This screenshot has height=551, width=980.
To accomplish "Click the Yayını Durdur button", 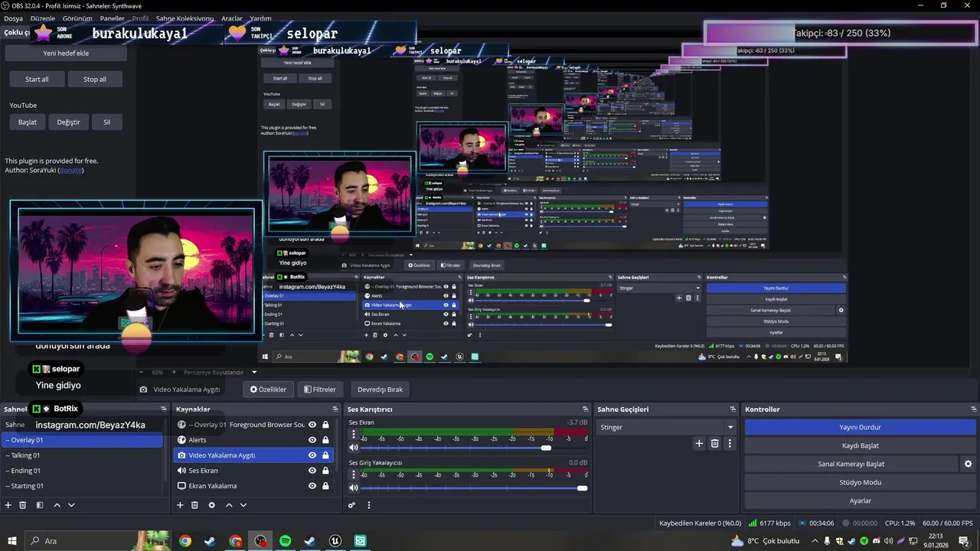I will 860,427.
